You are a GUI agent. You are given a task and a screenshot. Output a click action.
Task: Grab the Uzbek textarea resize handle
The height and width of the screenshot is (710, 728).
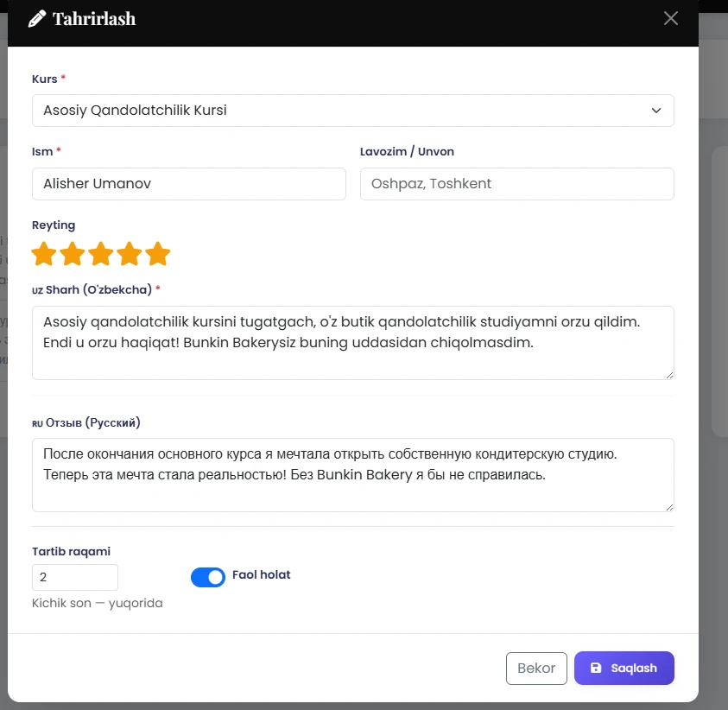[669, 374]
